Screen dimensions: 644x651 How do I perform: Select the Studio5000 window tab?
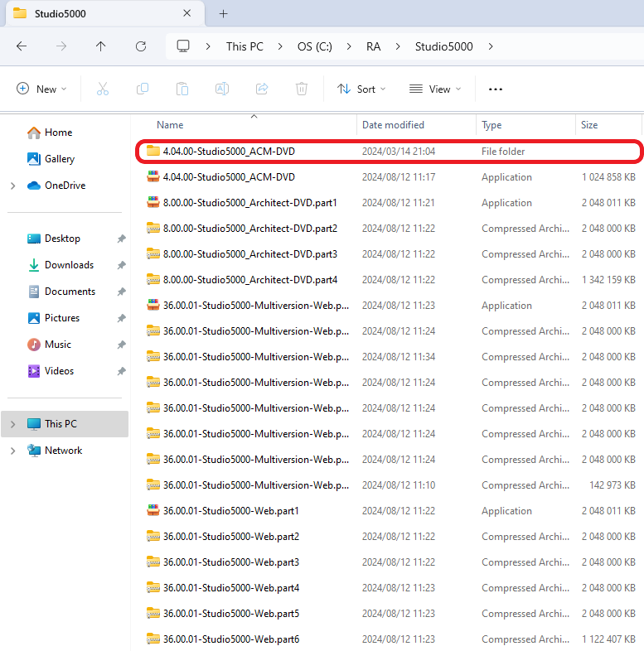coord(105,14)
